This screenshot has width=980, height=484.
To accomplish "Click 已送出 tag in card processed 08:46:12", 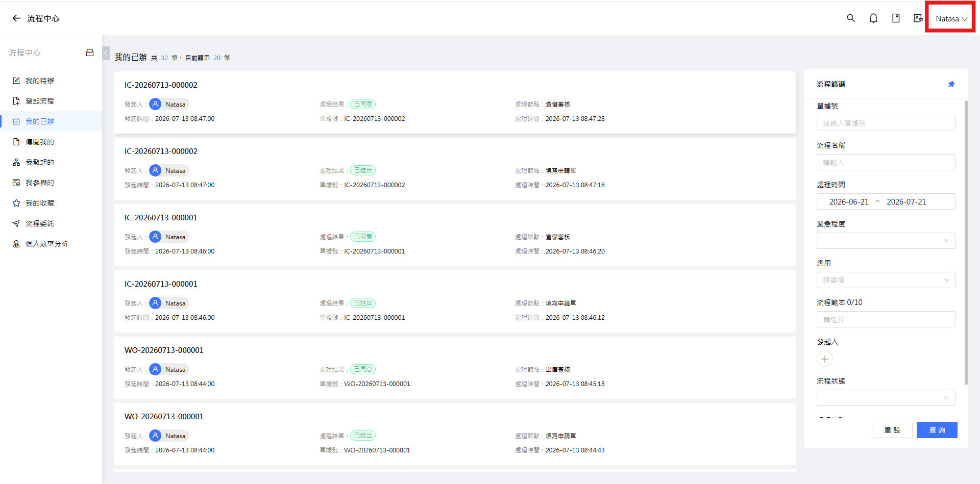I will tap(363, 303).
